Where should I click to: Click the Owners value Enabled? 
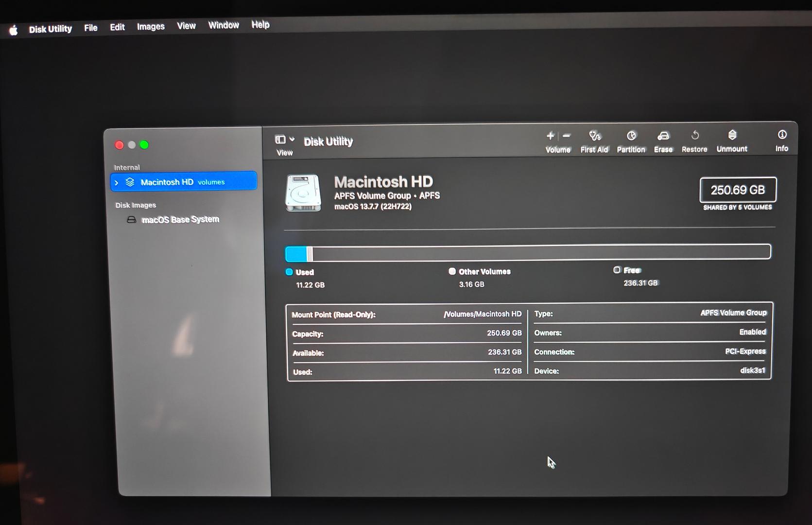click(x=753, y=332)
